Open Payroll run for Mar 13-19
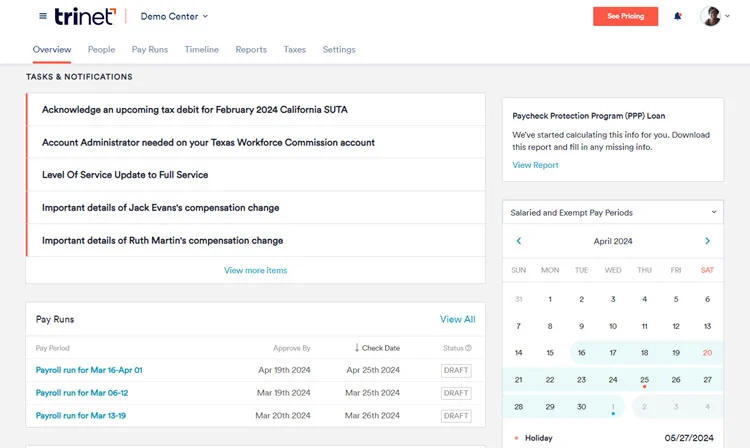 [x=81, y=415]
